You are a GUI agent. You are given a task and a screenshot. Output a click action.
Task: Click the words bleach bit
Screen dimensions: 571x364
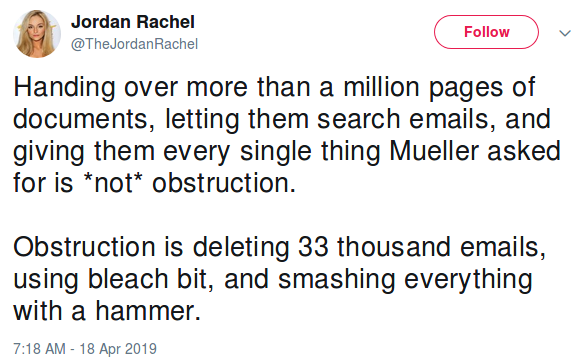click(x=147, y=279)
